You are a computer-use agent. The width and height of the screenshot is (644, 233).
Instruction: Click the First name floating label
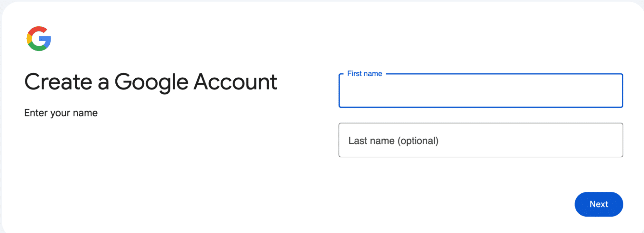pos(364,73)
